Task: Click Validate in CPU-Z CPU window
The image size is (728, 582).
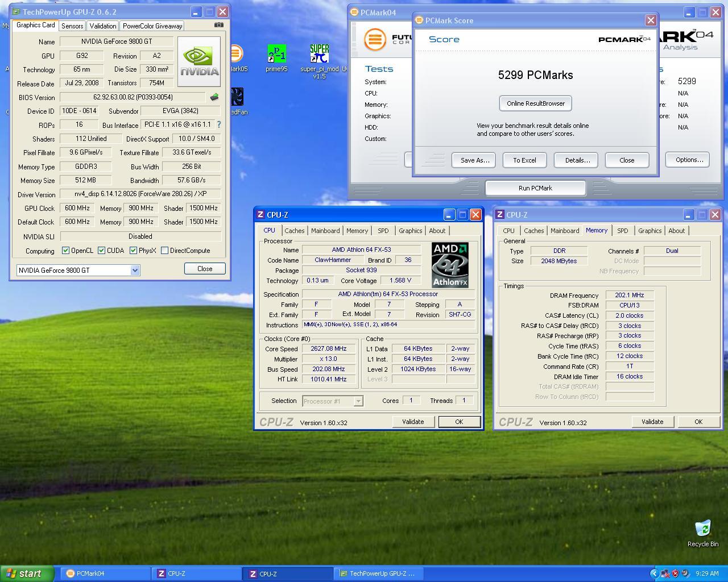Action: (x=413, y=422)
